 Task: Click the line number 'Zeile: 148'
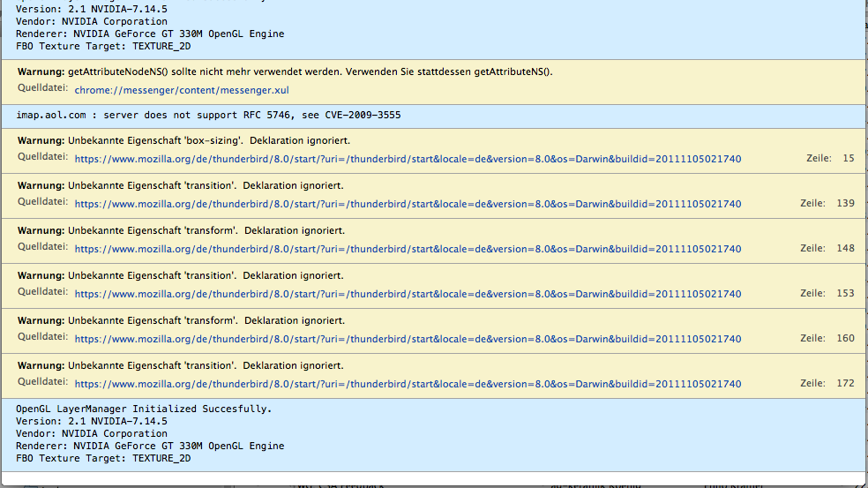(x=827, y=248)
